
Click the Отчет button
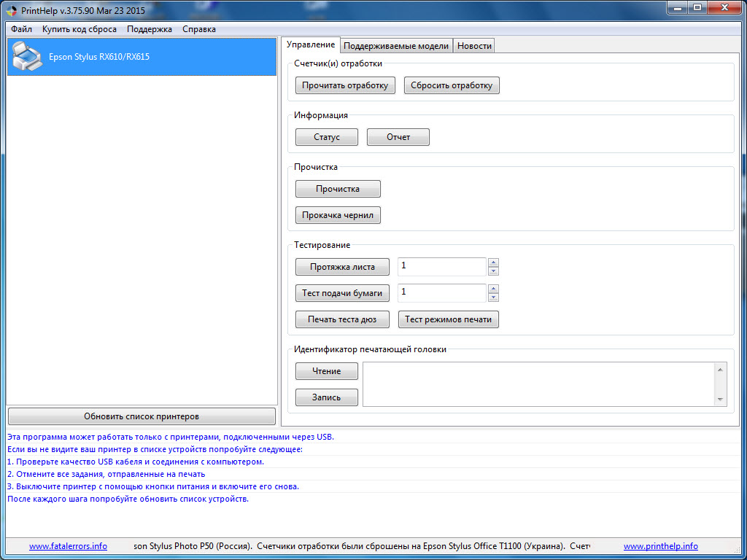coord(398,137)
